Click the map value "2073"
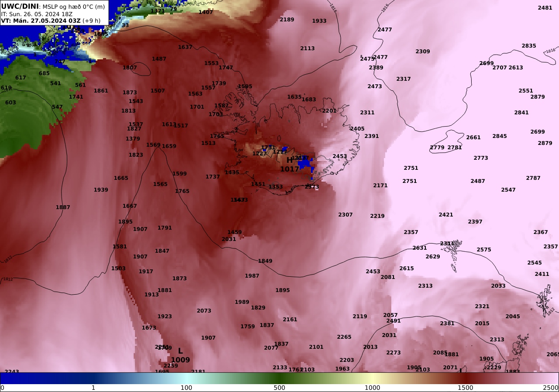This screenshot has width=559, height=392. tap(204, 311)
